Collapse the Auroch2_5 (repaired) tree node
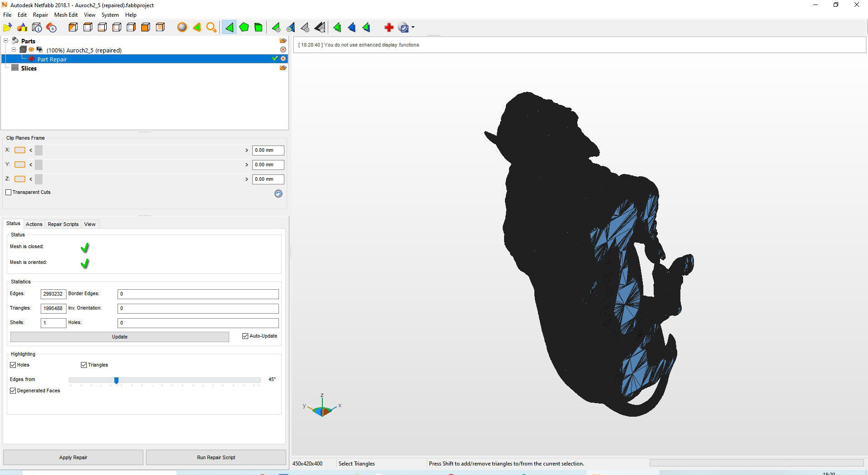This screenshot has width=868, height=475. (x=14, y=50)
